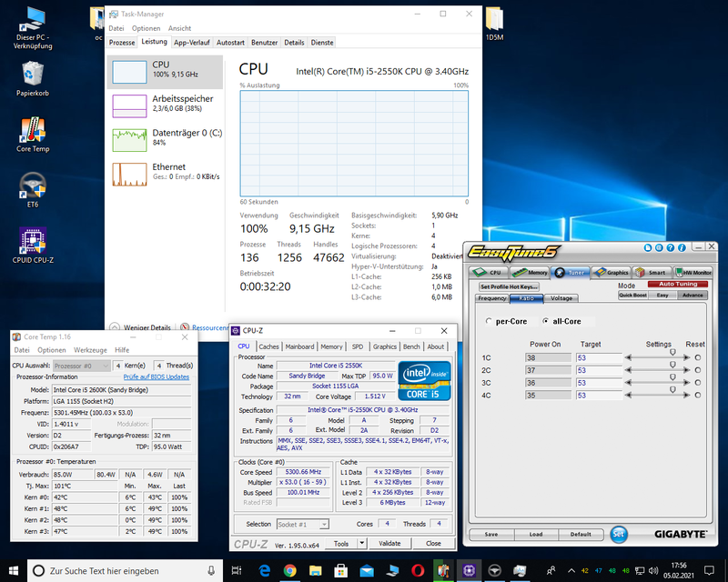Switch to CPU-Z in the taskbar

point(469,570)
